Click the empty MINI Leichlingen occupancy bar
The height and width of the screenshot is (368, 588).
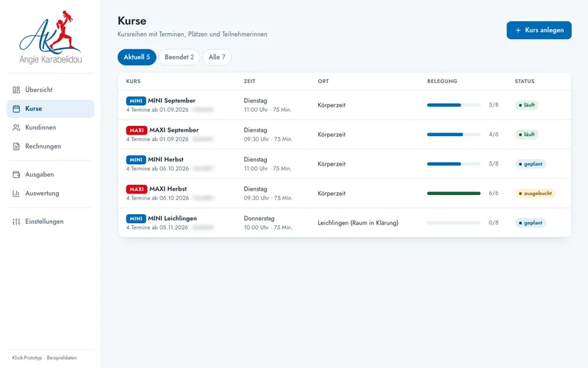(x=453, y=223)
